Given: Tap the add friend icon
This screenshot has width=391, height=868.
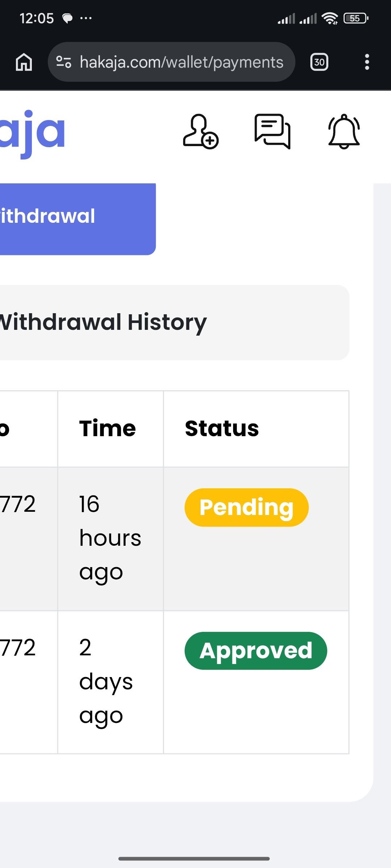Looking at the screenshot, I should click(x=200, y=132).
